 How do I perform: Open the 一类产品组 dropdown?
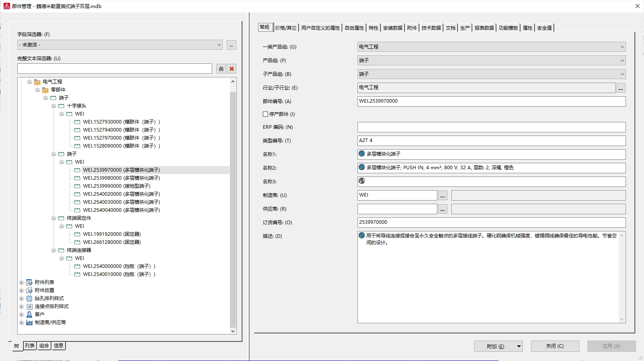622,47
